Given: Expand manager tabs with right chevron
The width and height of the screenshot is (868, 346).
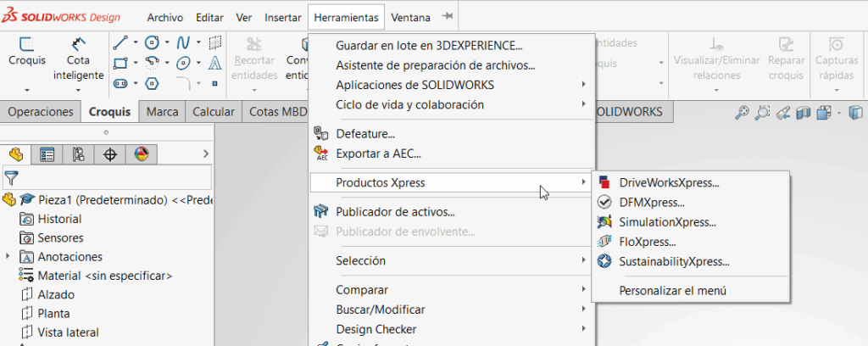Looking at the screenshot, I should point(206,153).
